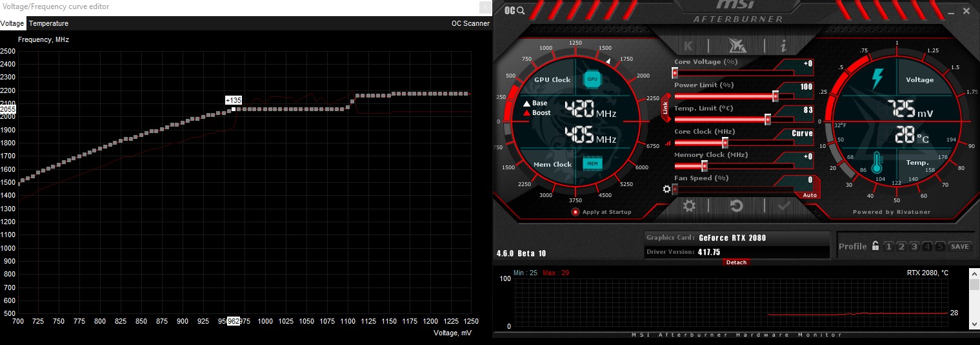Image resolution: width=980 pixels, height=345 pixels.
Task: Click the 420 MHz GPU clock readout
Action: pyautogui.click(x=590, y=110)
